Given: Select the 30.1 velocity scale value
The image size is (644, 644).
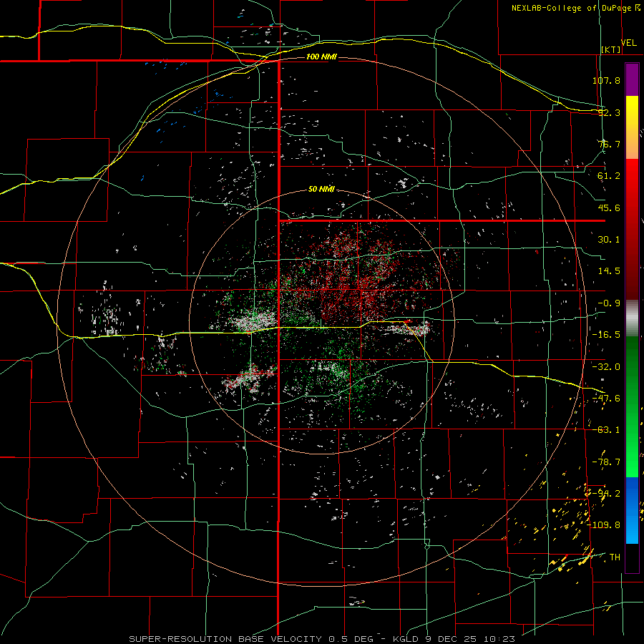Looking at the screenshot, I should pyautogui.click(x=609, y=240).
